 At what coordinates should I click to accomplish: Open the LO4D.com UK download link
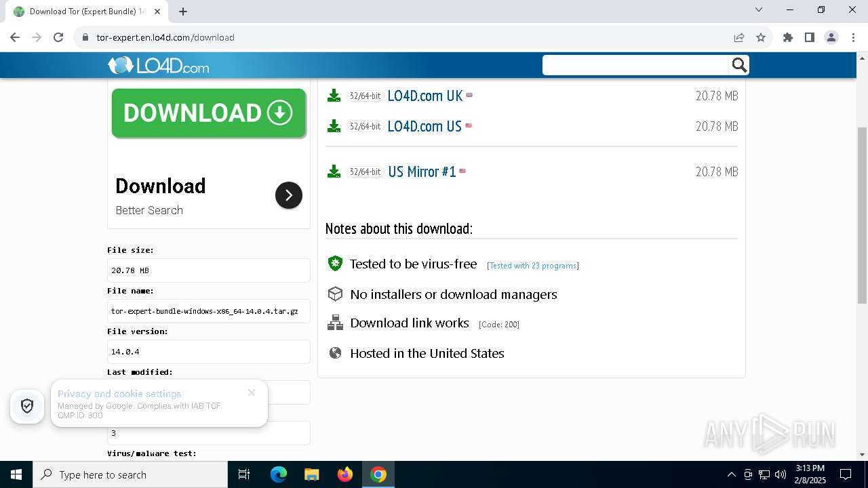tap(425, 96)
